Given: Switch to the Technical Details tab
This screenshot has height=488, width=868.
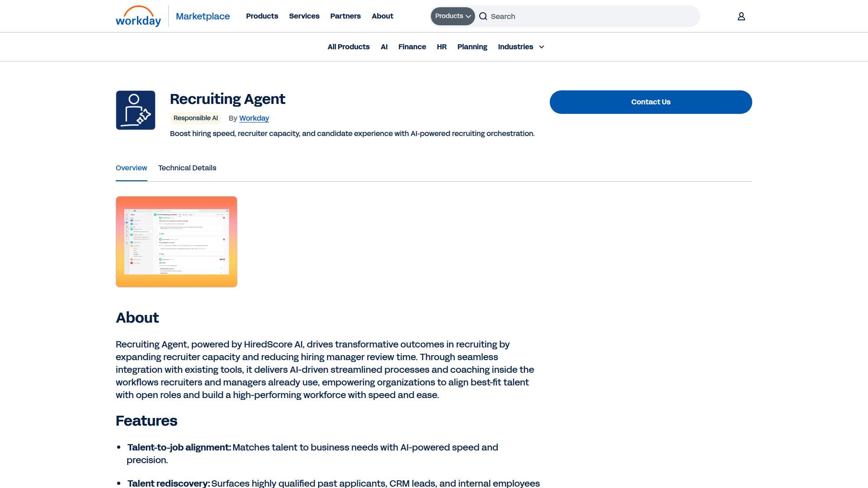Looking at the screenshot, I should [187, 168].
